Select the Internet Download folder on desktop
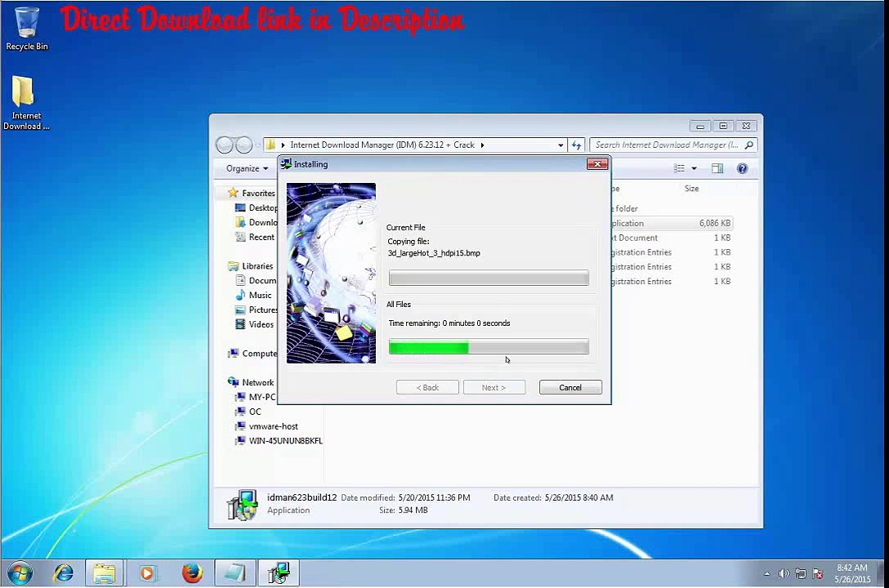Viewport: 889px width, 588px height. tap(25, 103)
